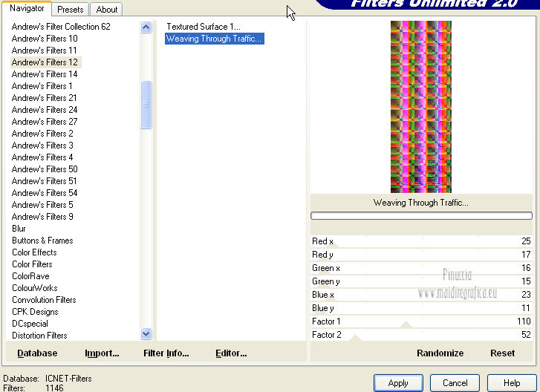Select Convolution Filters category
Image resolution: width=540 pixels, height=392 pixels.
[44, 300]
